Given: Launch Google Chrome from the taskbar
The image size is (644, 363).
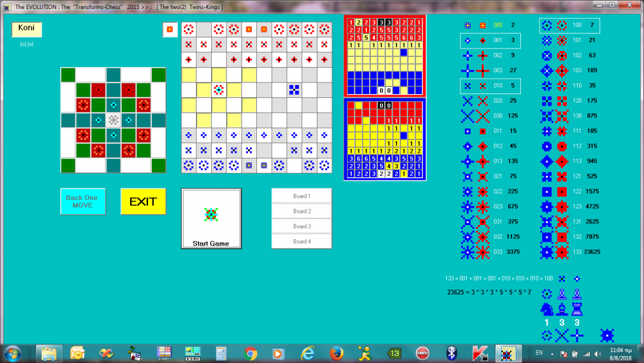Looking at the screenshot, I should click(x=250, y=353).
